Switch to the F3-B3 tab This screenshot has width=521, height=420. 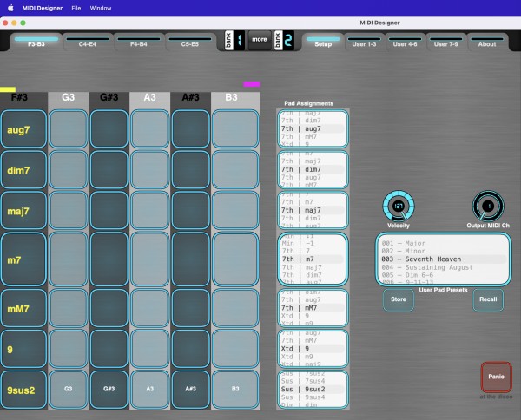coord(36,42)
